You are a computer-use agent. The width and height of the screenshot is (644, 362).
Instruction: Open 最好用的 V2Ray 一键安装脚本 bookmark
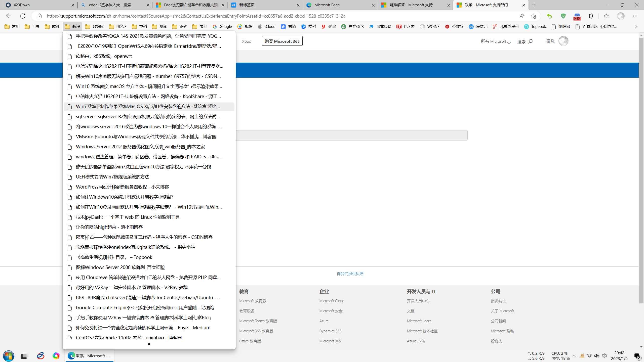149,288
